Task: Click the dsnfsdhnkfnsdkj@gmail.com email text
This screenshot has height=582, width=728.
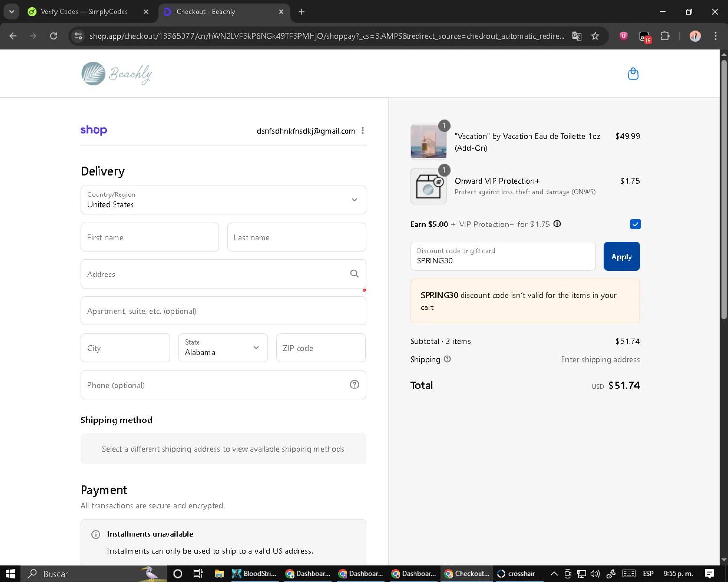Action: pyautogui.click(x=306, y=131)
